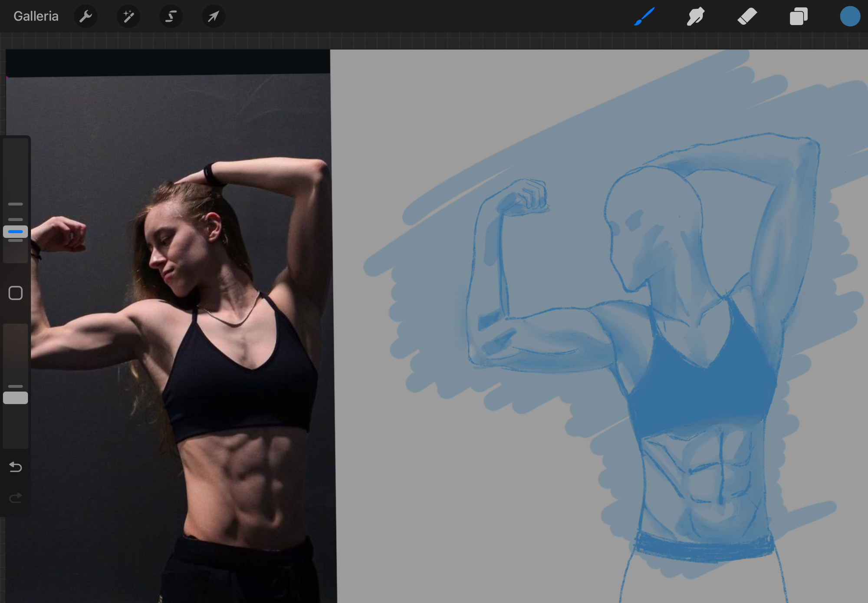Select the Smudge tool
The width and height of the screenshot is (868, 603).
tap(696, 16)
